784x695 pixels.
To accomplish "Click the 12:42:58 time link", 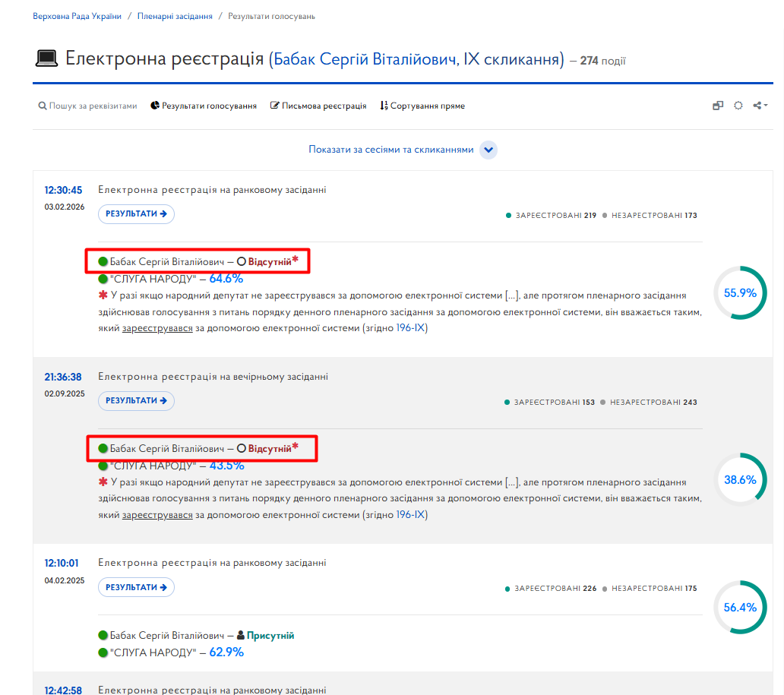I will tap(63, 690).
